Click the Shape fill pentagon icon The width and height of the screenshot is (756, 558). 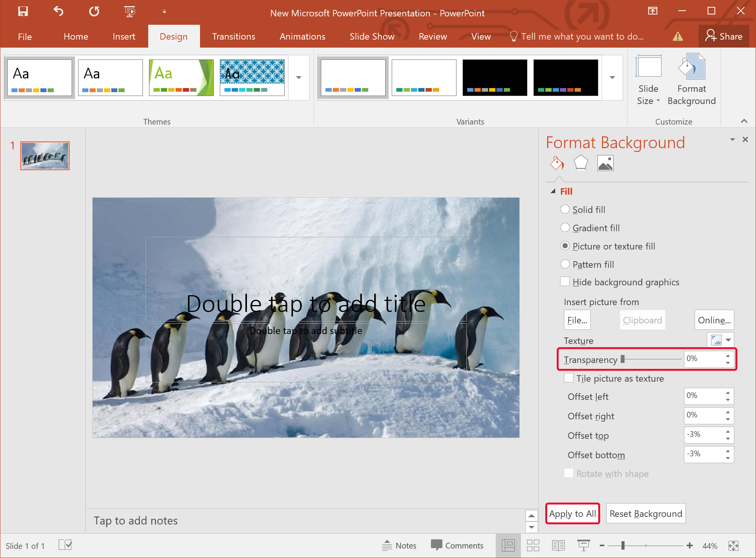point(581,164)
